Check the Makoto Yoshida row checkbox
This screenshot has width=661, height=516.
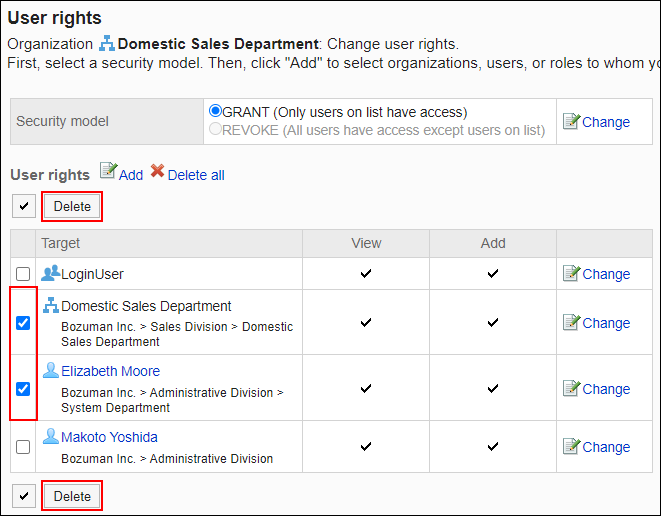coord(23,447)
